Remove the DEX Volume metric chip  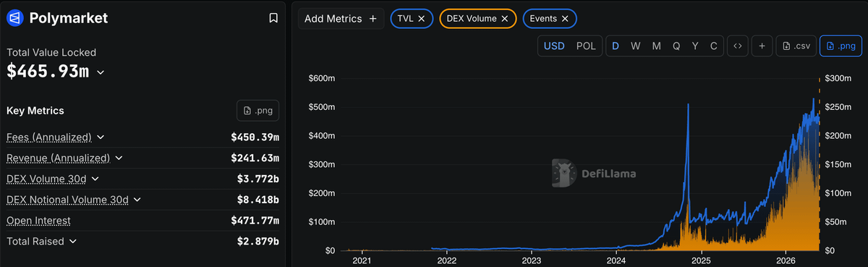[x=504, y=19]
